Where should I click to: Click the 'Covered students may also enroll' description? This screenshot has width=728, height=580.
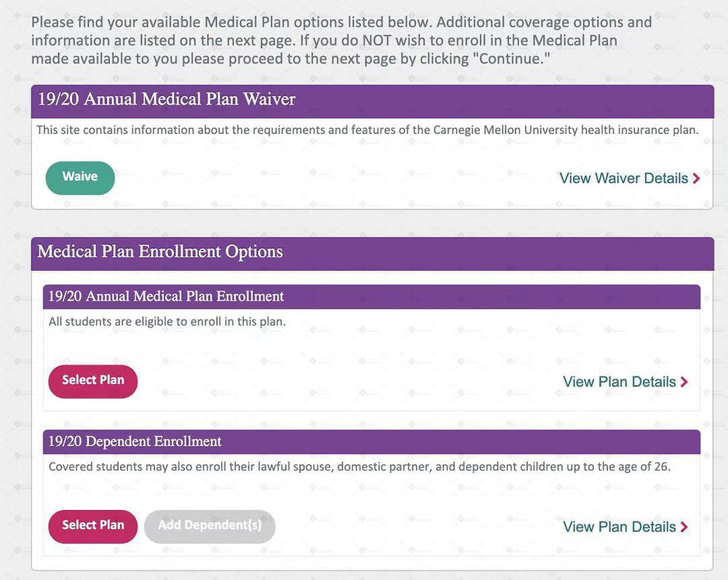[360, 466]
